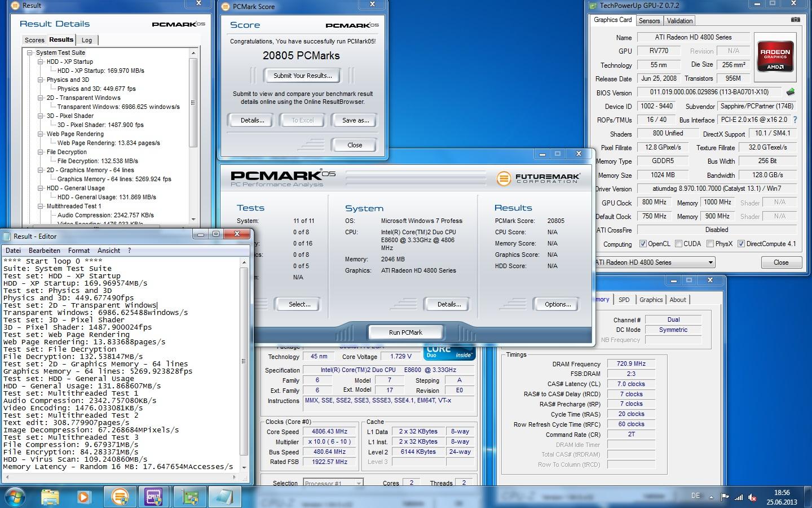
Task: Collapse the File Decryption node
Action: (41, 152)
